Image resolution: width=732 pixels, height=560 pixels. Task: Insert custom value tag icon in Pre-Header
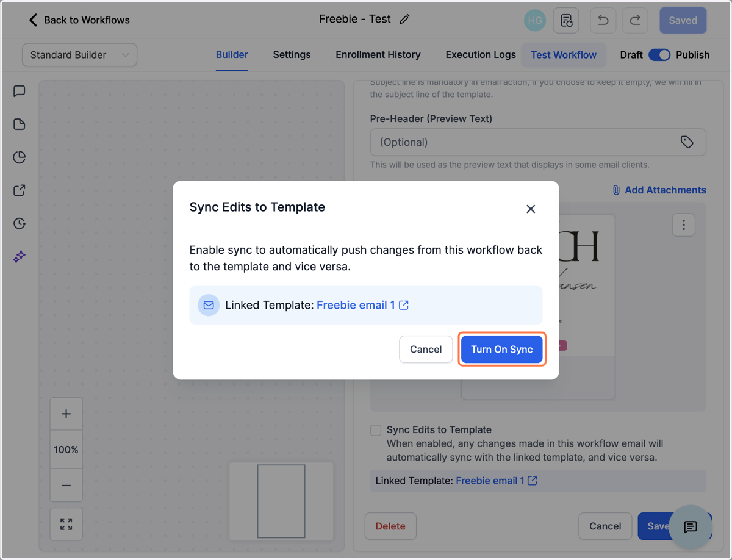tap(687, 142)
